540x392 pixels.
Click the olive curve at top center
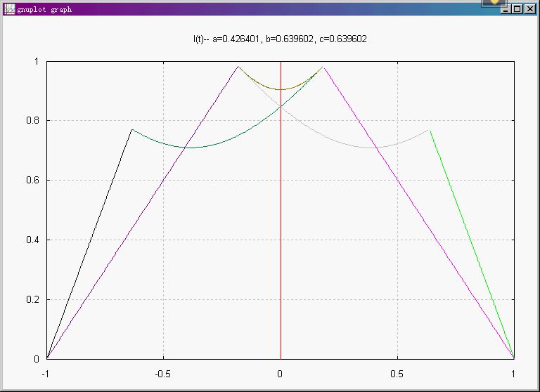point(281,89)
